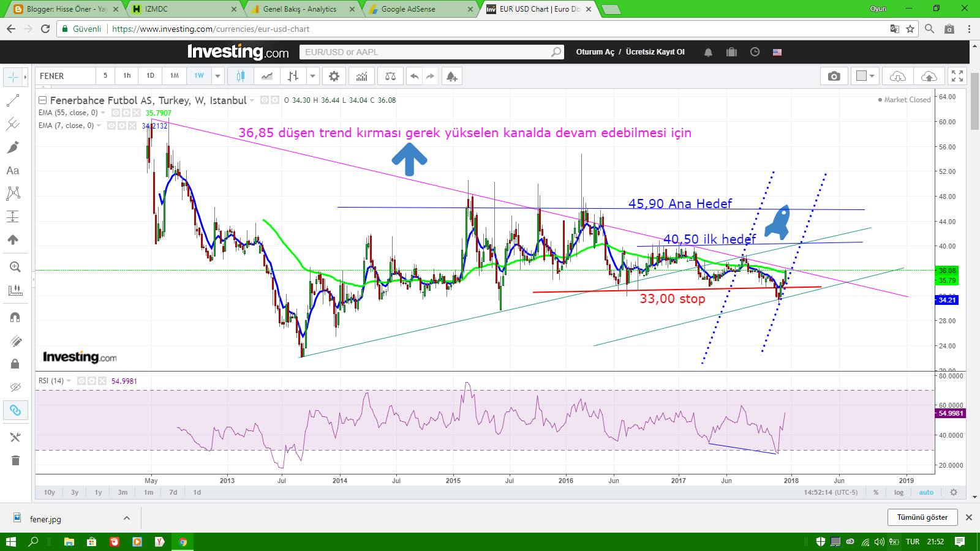This screenshot has width=980, height=551.
Task: Select the trend line drawing tool
Action: pyautogui.click(x=13, y=101)
